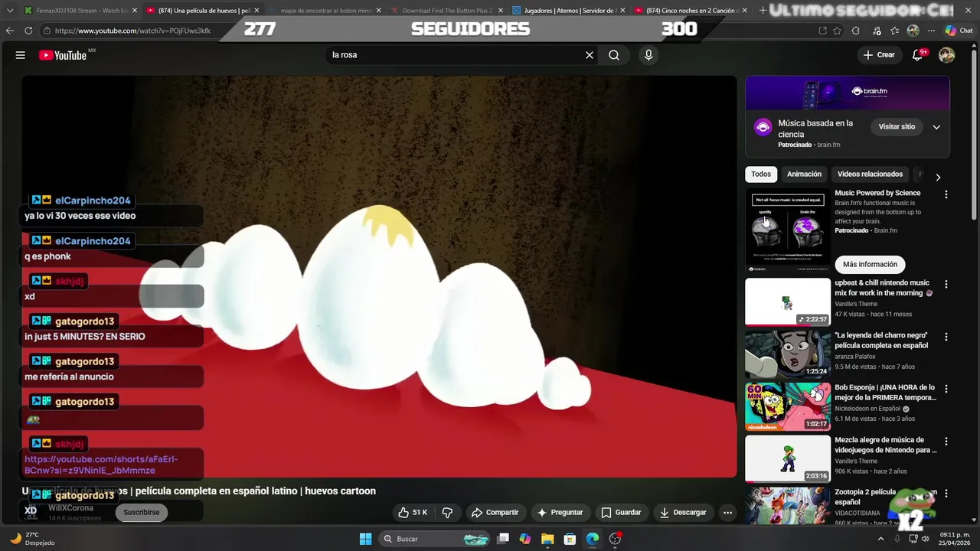Viewport: 980px width, 551px height.
Task: Switch to mapa de encontrar el boton tab
Action: point(325,11)
